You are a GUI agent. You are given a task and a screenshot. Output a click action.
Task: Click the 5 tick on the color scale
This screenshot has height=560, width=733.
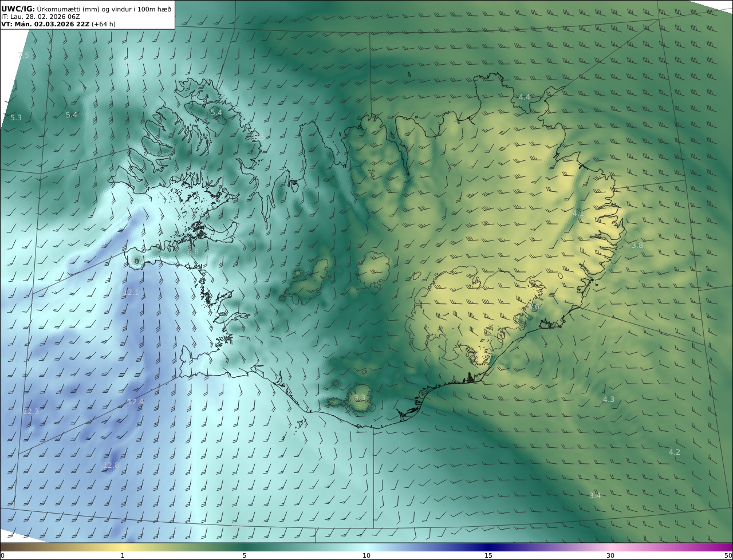pyautogui.click(x=245, y=555)
